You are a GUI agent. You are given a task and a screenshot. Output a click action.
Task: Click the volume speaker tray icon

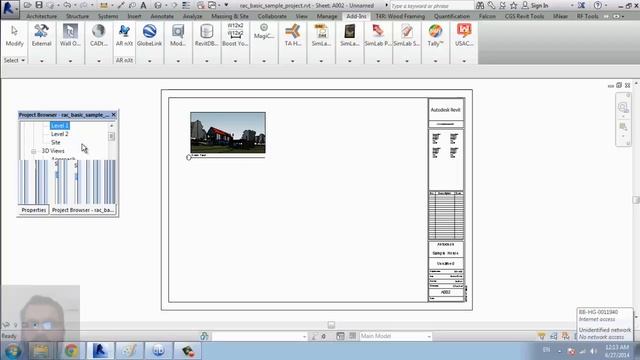(594, 351)
